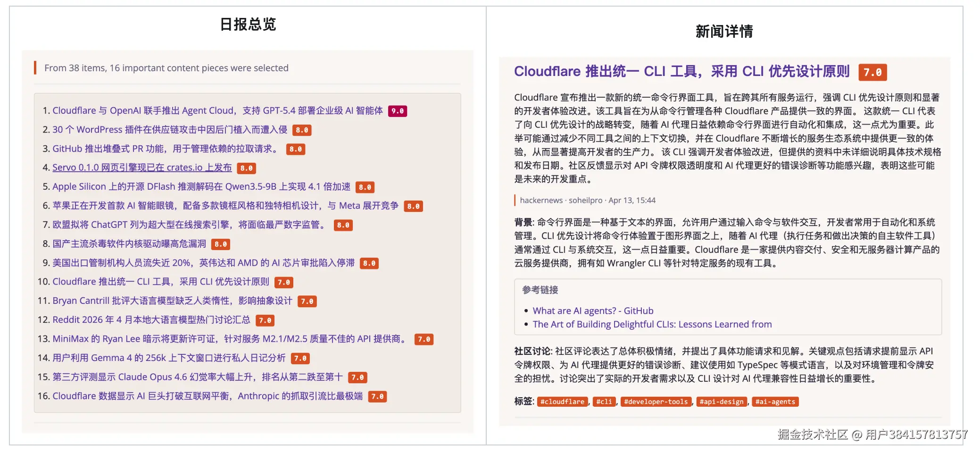Choose the #api-design tag
Image resolution: width=980 pixels, height=453 pixels.
point(722,402)
